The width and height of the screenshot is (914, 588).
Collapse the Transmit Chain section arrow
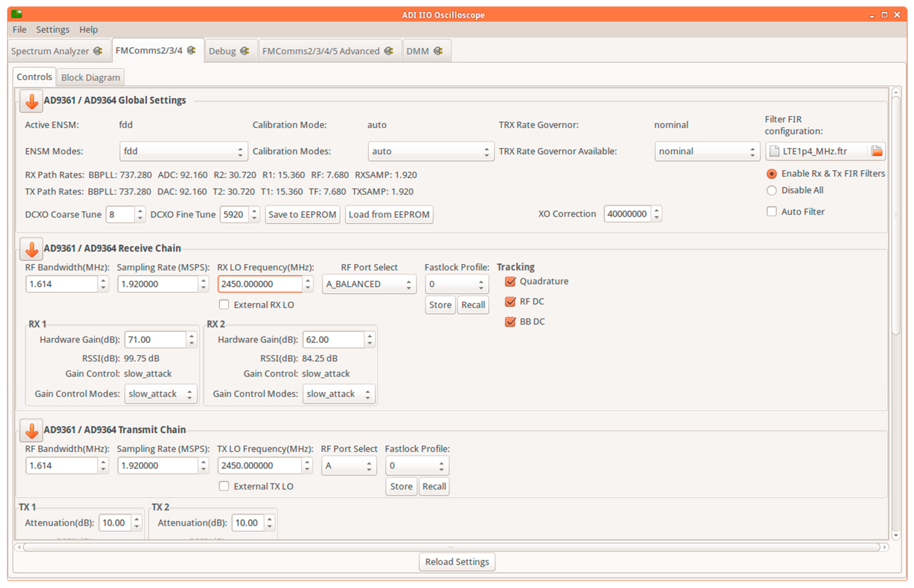[31, 431]
